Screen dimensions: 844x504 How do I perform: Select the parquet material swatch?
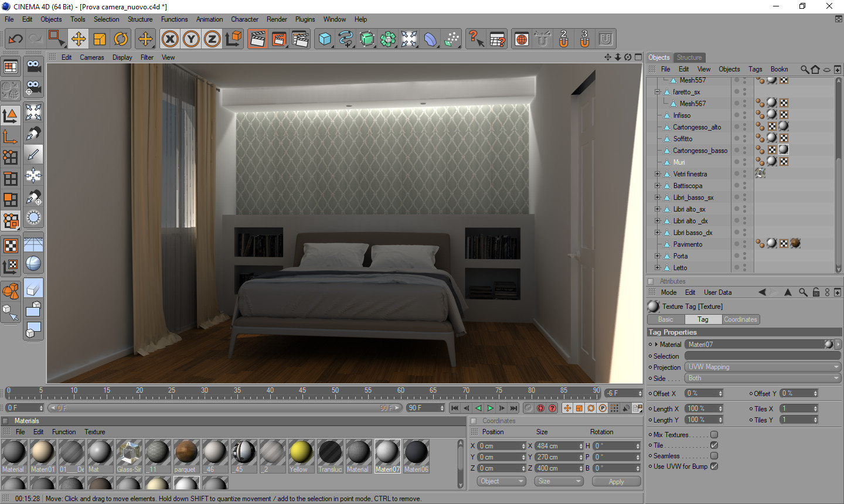tap(186, 456)
